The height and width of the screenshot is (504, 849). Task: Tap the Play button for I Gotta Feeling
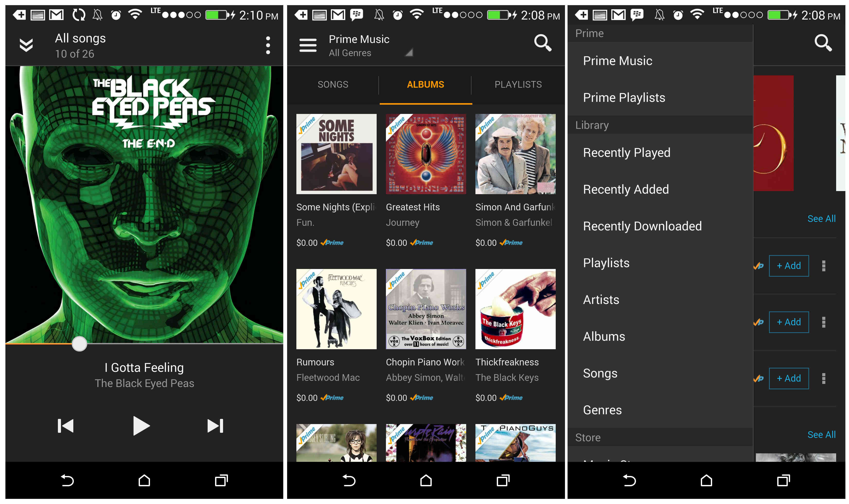[141, 427]
